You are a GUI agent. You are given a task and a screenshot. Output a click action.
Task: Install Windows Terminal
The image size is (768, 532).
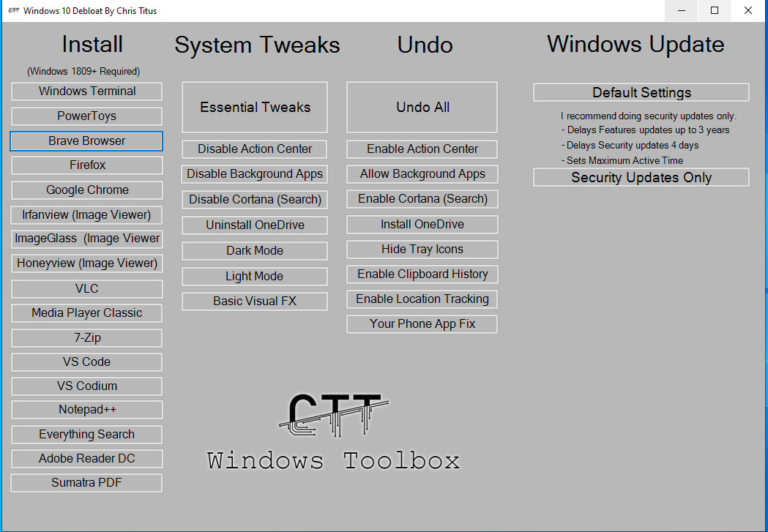(x=86, y=91)
